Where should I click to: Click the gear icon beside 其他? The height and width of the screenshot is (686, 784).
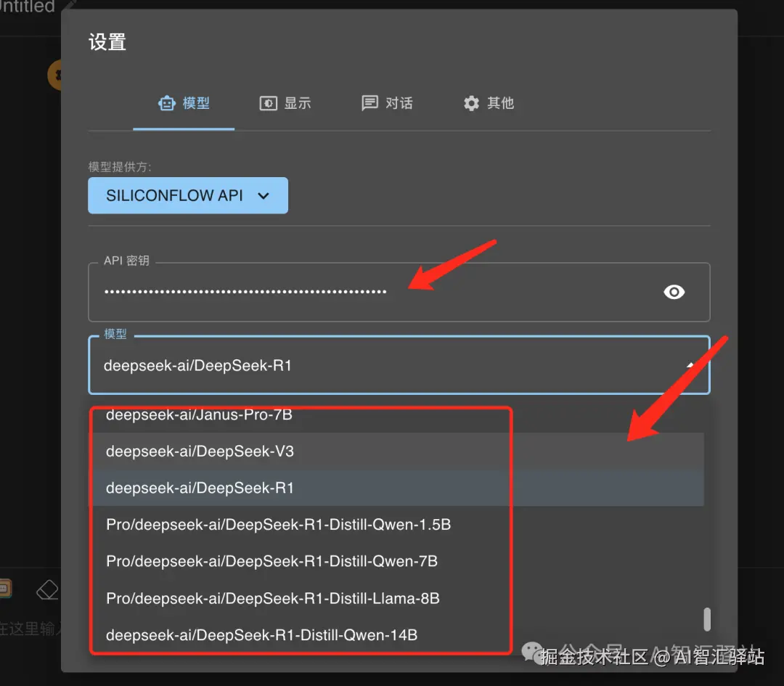[x=472, y=104]
